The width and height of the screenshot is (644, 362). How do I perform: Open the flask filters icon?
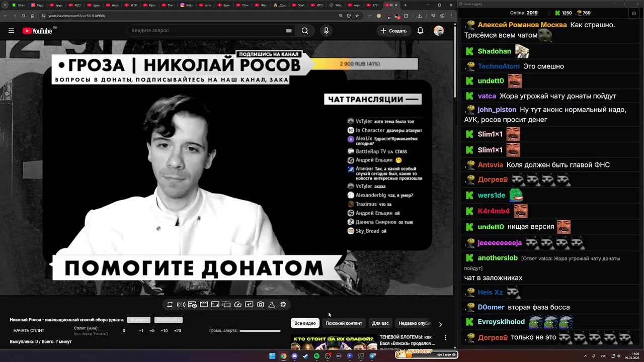coord(272,304)
